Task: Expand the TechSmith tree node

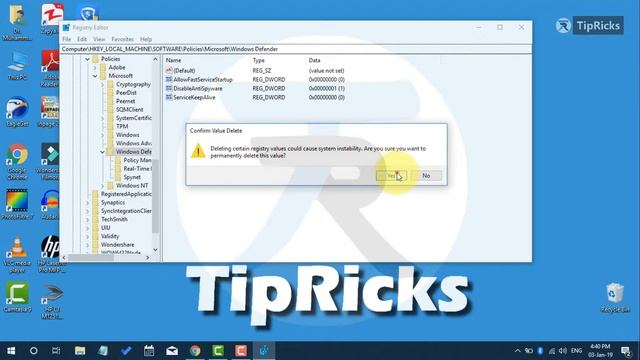Action: [87, 220]
